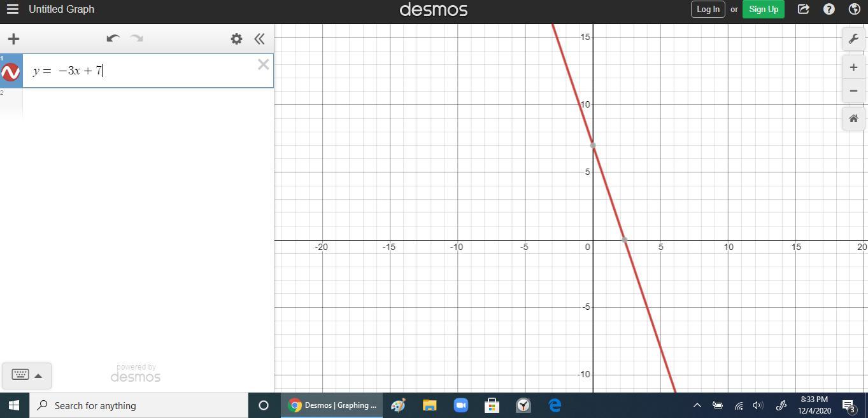Open Windows Ink pen workspace icon
Screen dimensions: 868x418
781,405
